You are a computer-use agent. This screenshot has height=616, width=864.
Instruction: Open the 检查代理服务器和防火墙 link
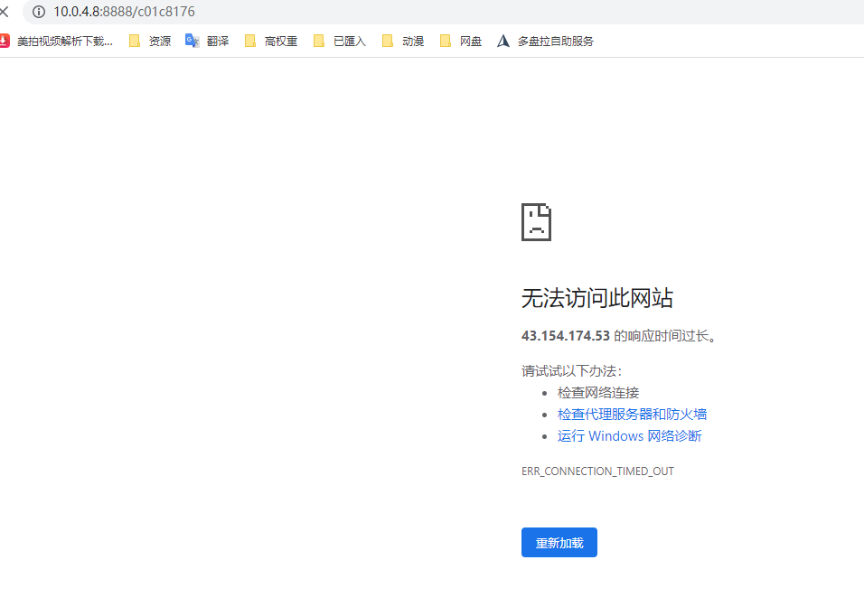[632, 414]
